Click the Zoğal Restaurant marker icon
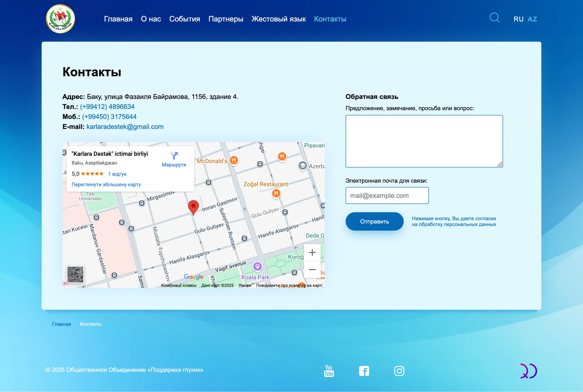Viewport: 583px width, 392px height. coord(276,194)
